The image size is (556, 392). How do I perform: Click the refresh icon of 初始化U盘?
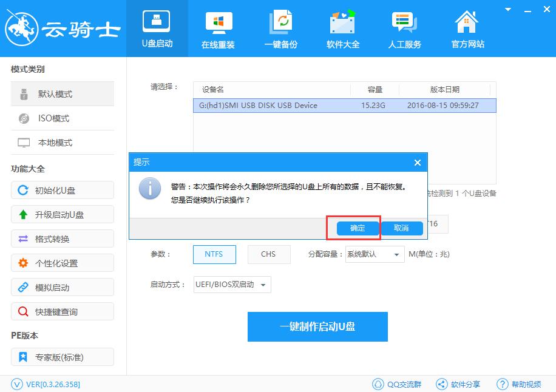(23, 191)
